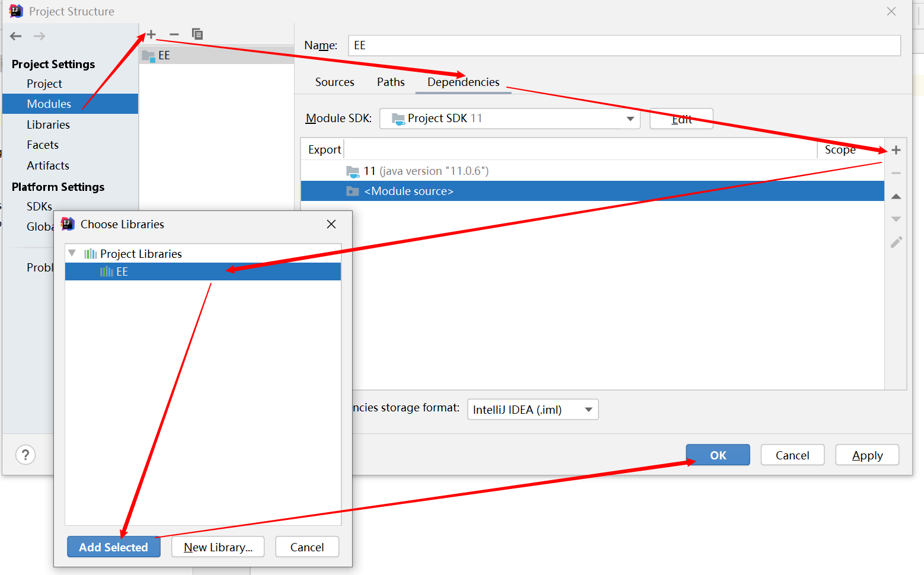Close the Choose Libraries dialog
The image size is (924, 575).
point(331,224)
